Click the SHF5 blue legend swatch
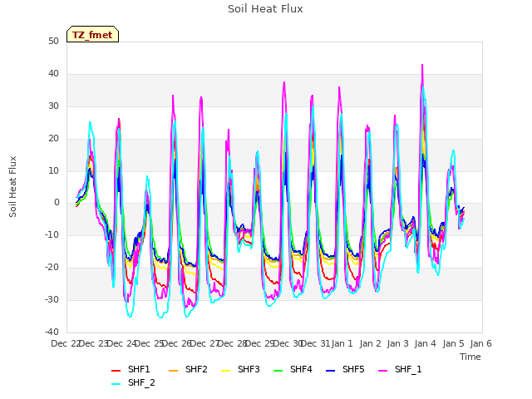This screenshot has width=532, height=399. [330, 371]
